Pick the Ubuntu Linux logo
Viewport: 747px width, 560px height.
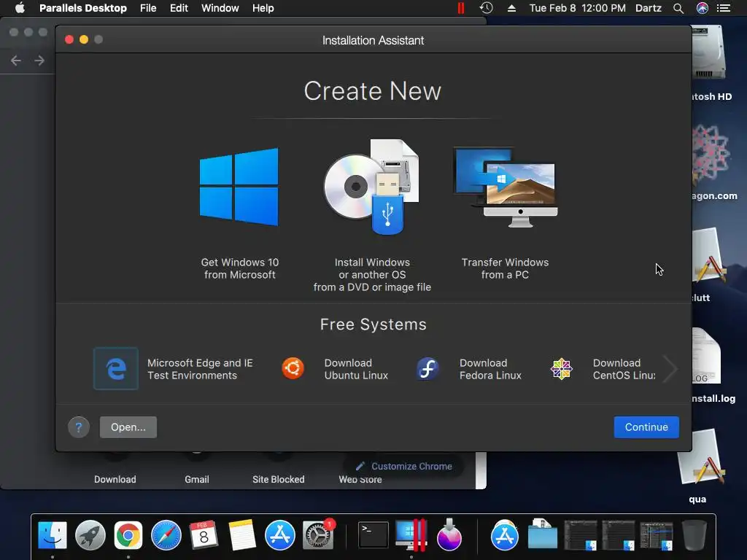(x=293, y=368)
